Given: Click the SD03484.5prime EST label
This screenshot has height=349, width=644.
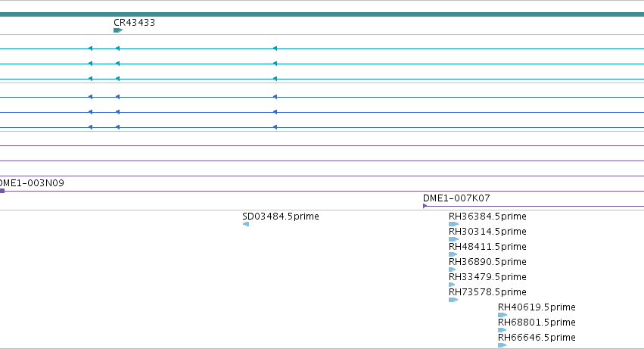Looking at the screenshot, I should click(281, 217).
